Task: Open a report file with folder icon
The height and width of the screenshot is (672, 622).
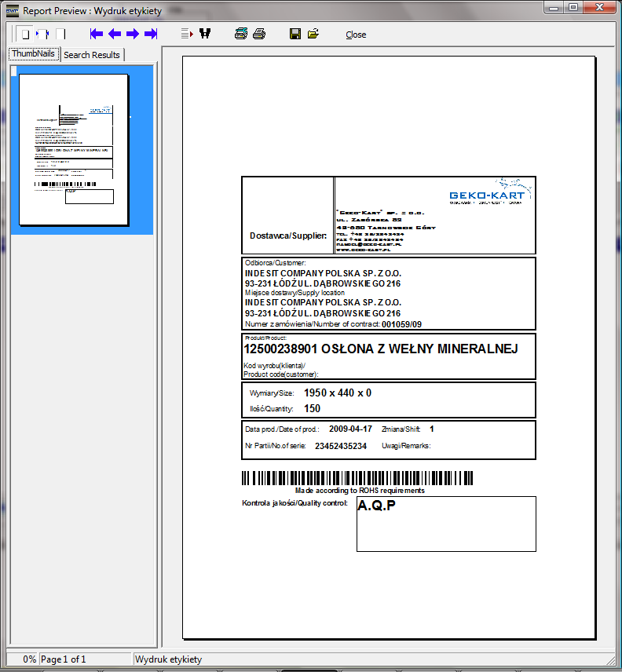Action: [x=313, y=35]
